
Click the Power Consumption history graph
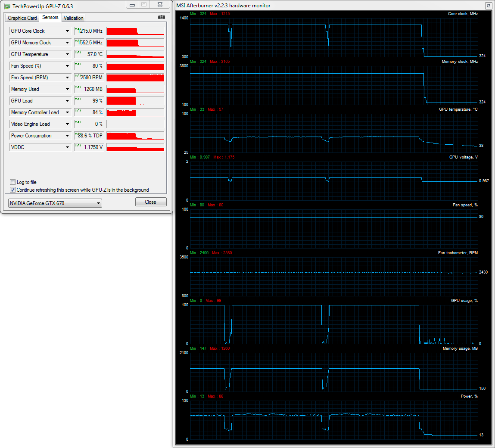(135, 136)
